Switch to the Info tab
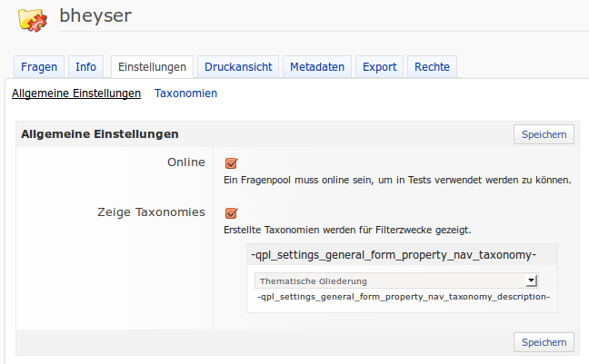Screen dimensions: 589x364 tap(86, 67)
